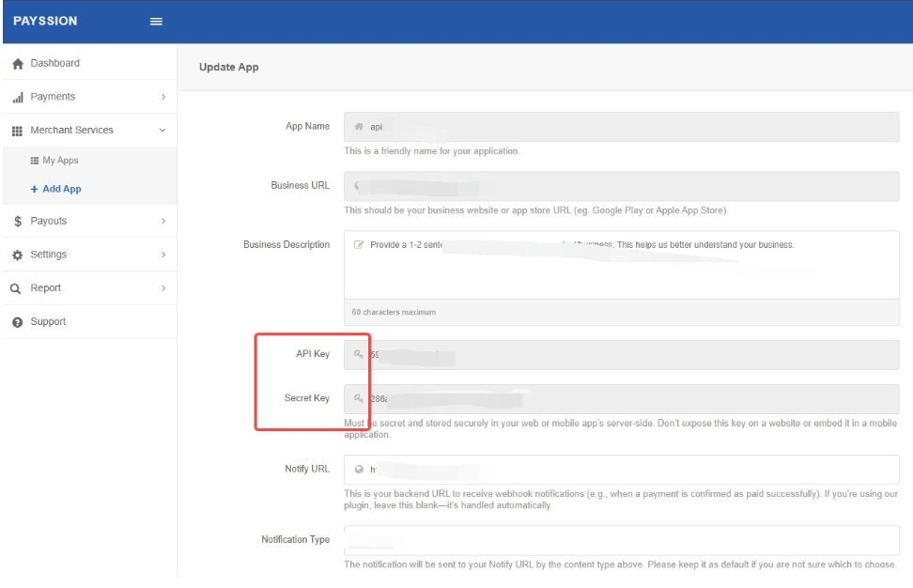Click the Report magnifier icon

point(16,289)
